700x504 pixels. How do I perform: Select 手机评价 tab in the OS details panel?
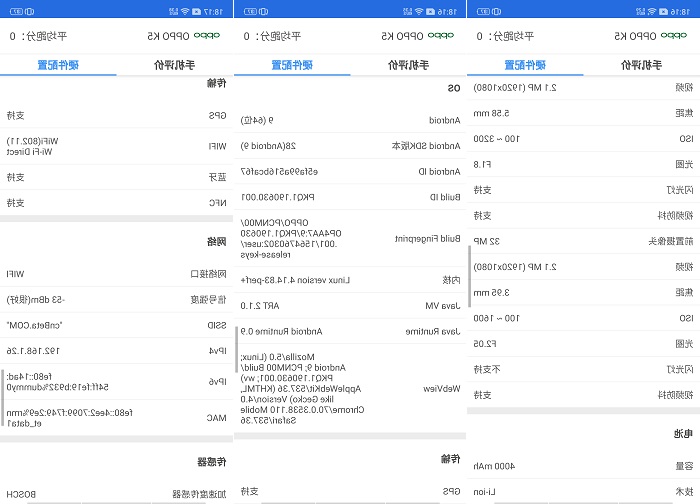coord(408,65)
